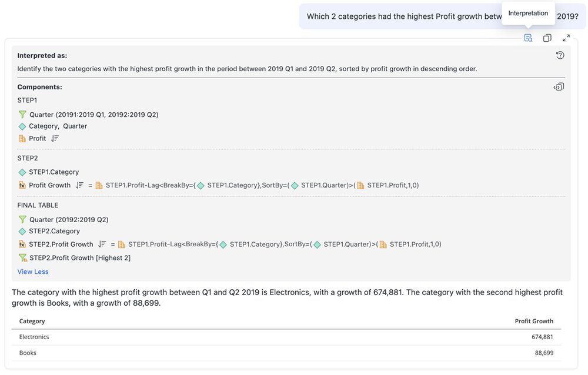Click the copy components icon
This screenshot has height=375, width=588.
[559, 87]
